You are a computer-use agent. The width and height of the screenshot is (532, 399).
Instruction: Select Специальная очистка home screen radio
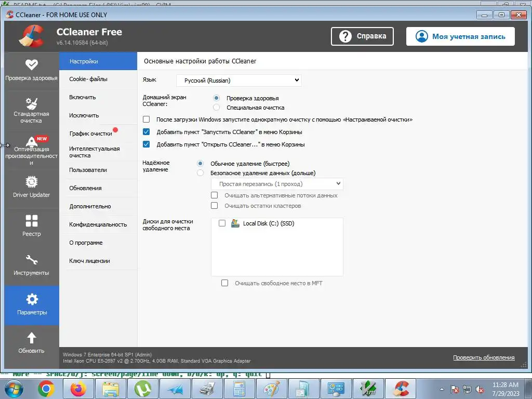point(216,108)
